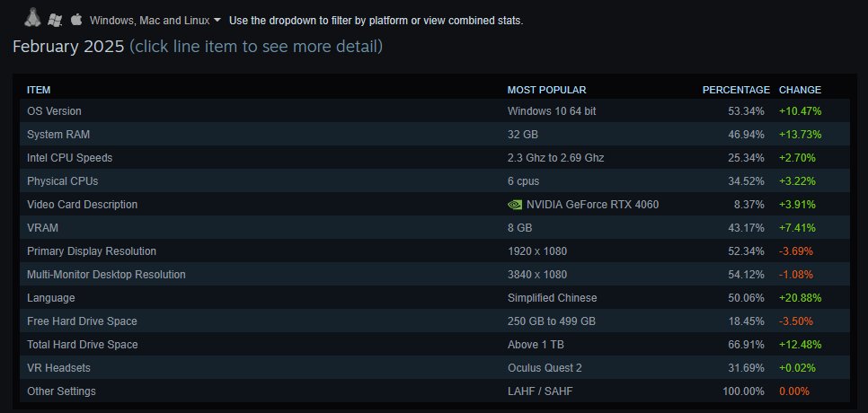Open the VR Headsets line item
The image size is (868, 413).
[x=435, y=368]
